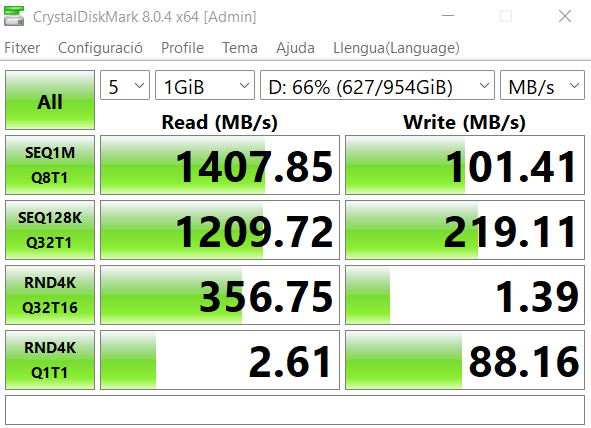This screenshot has height=428, width=591.
Task: Open the test size dropdown showing 1GiB
Action: [205, 85]
